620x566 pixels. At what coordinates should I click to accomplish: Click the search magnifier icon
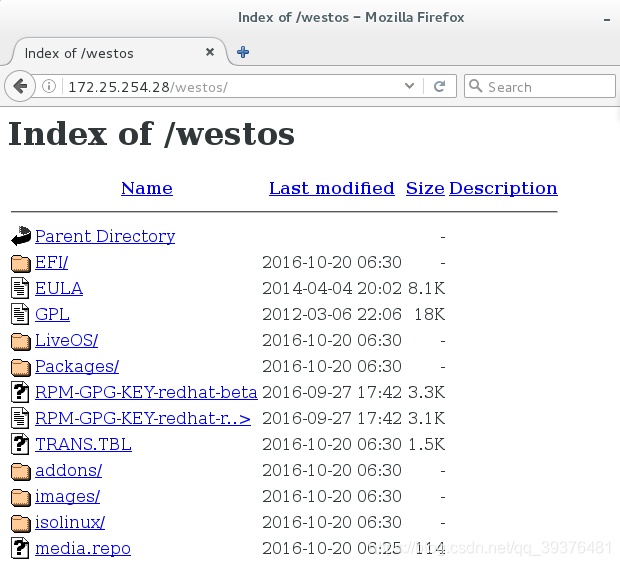[x=475, y=86]
